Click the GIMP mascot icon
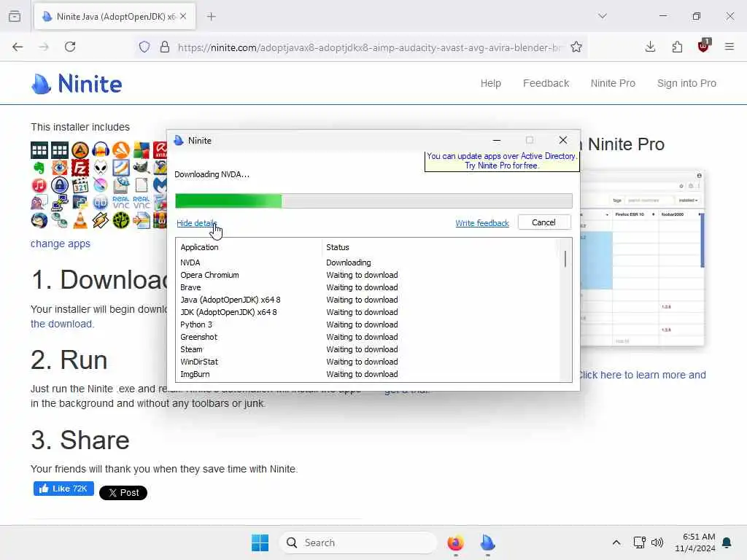Image resolution: width=747 pixels, height=560 pixels. 142,168
